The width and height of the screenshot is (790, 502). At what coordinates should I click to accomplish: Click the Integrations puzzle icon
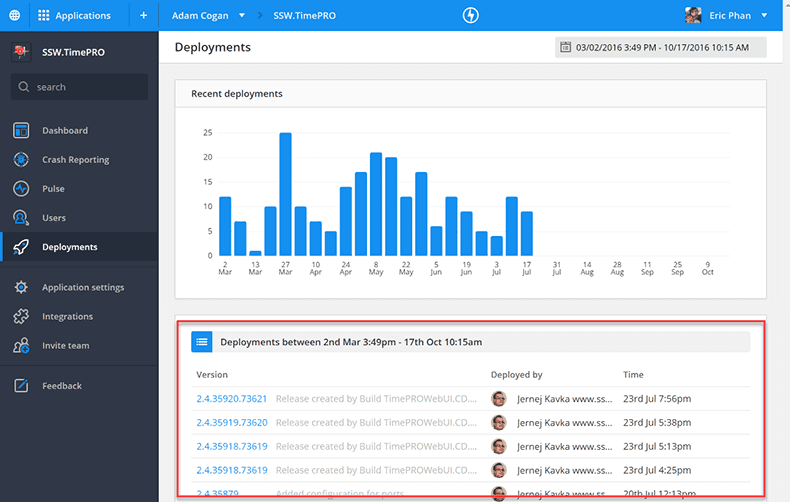21,317
